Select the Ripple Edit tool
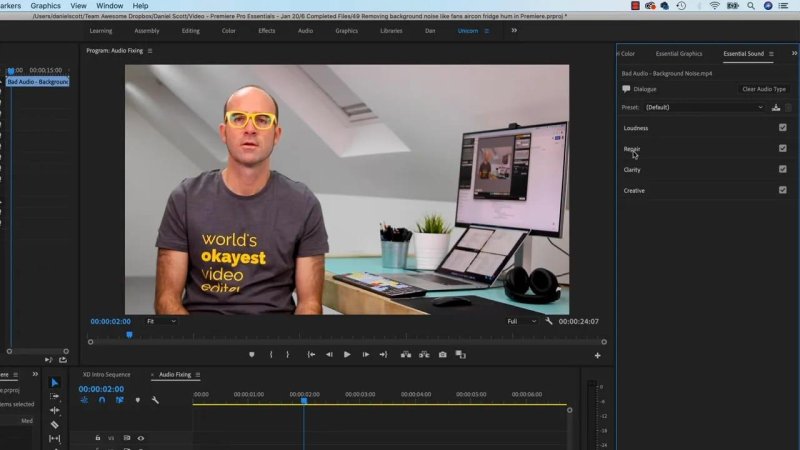The width and height of the screenshot is (800, 450). 55,410
